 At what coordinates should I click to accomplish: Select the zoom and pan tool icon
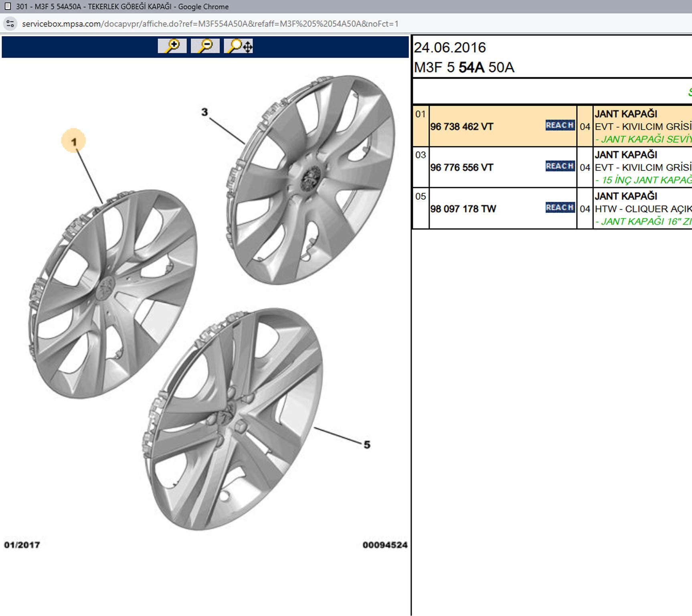(239, 46)
